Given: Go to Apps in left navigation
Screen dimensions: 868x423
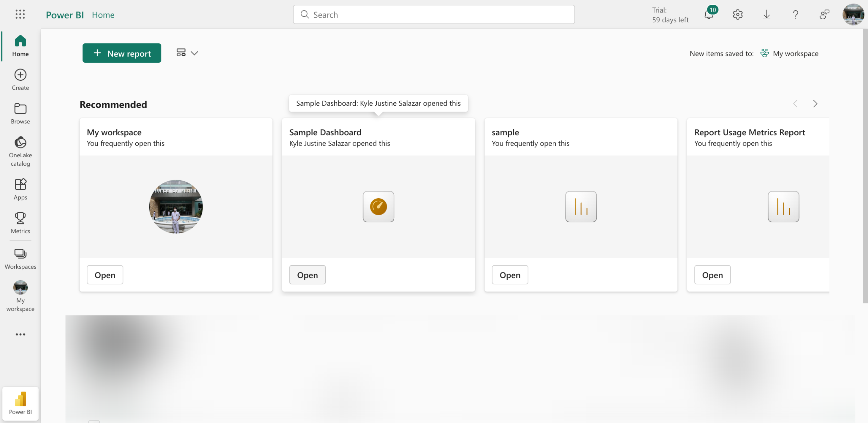Looking at the screenshot, I should click(x=20, y=189).
